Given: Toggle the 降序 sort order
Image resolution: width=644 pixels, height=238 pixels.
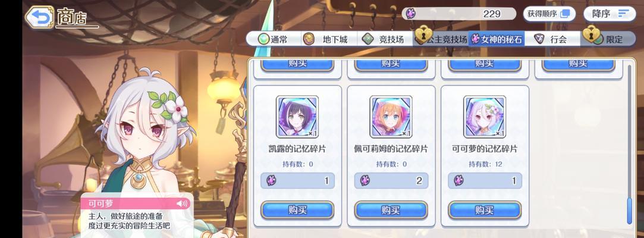Looking at the screenshot, I should pyautogui.click(x=610, y=14).
